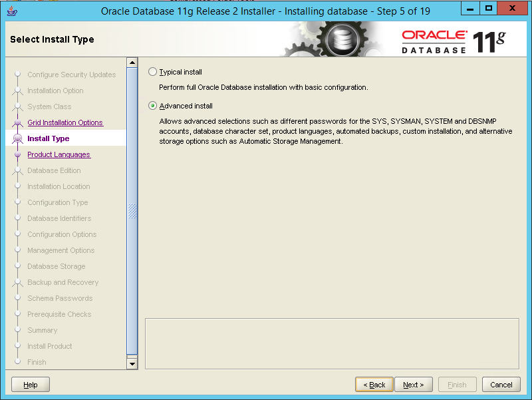Click Database Edition step
Viewport: 532px width, 400px height.
[x=54, y=170]
